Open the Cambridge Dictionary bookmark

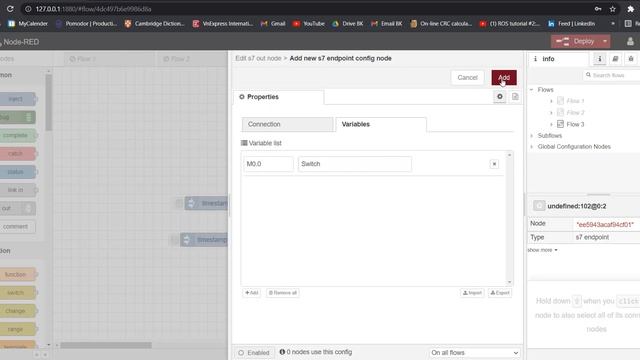point(154,24)
